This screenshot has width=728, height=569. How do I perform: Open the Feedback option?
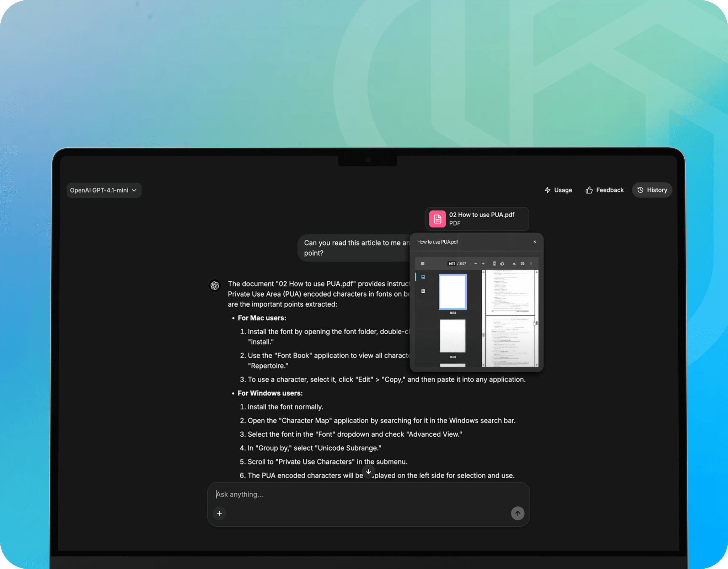(605, 190)
